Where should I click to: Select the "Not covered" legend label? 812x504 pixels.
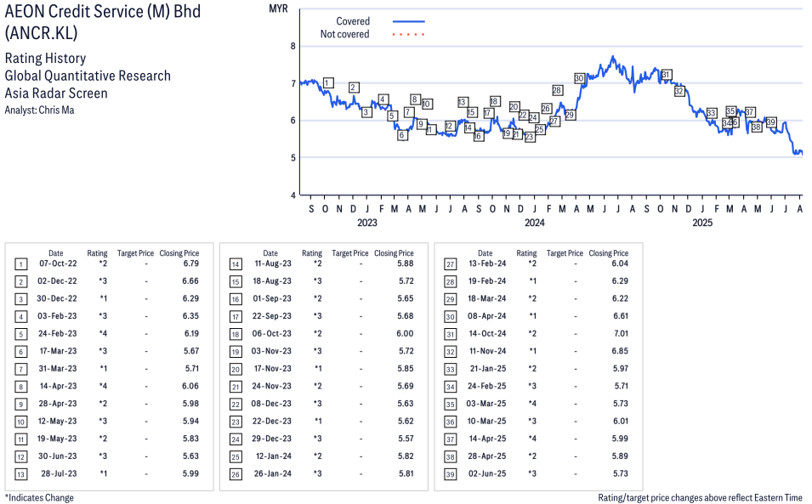tap(345, 34)
